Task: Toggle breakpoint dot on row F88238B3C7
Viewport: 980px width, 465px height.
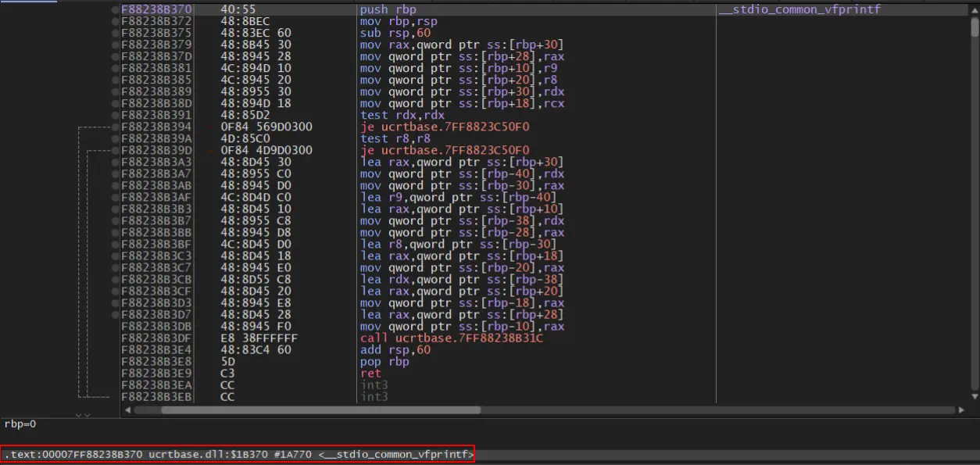Action: pyautogui.click(x=116, y=267)
